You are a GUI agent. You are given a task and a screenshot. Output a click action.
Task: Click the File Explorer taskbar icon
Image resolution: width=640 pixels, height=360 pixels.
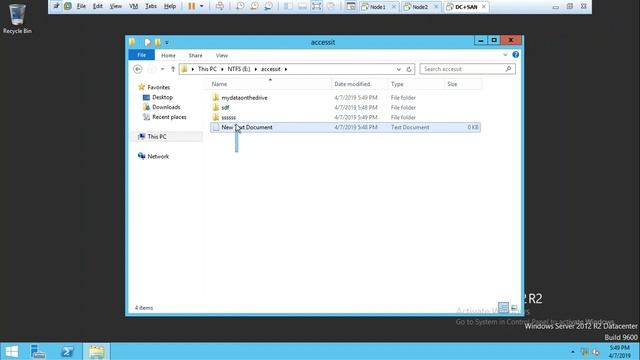[96, 351]
